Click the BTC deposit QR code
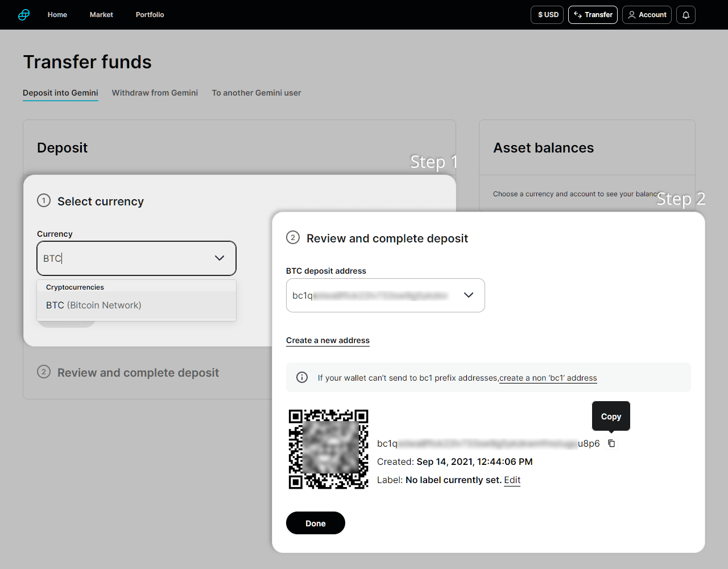Screen dimensions: 728x569 click(328, 449)
